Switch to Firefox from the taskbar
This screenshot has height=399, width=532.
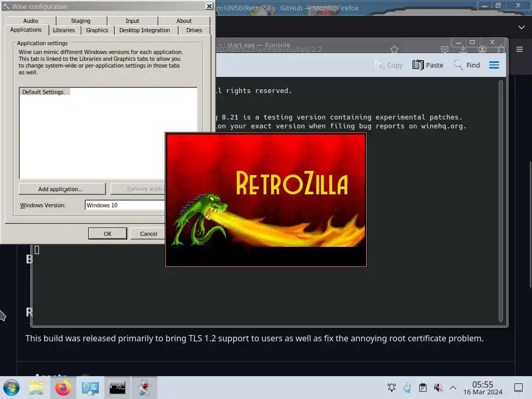tap(63, 388)
